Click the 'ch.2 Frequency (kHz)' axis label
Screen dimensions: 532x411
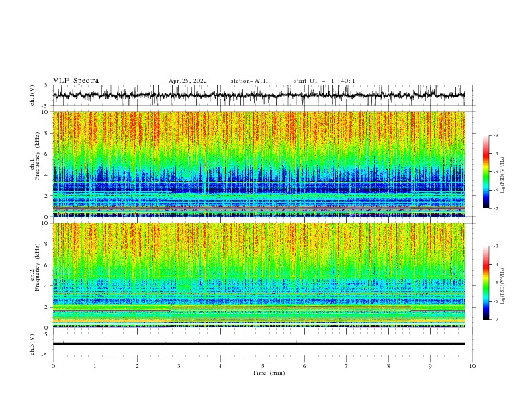pyautogui.click(x=35, y=267)
